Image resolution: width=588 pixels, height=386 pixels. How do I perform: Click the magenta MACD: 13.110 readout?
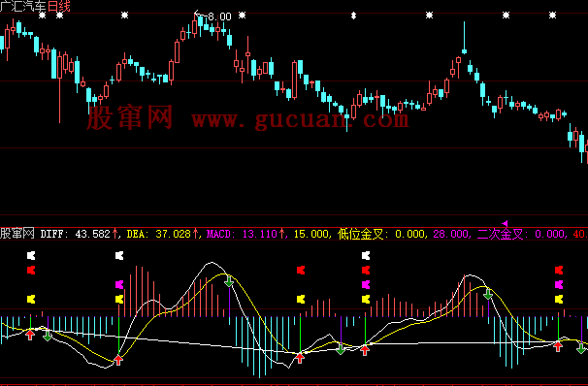point(242,235)
